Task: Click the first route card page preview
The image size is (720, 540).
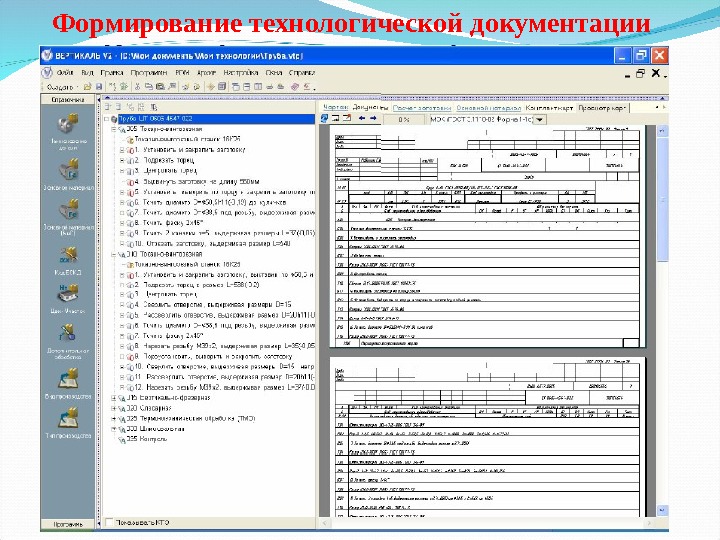Action: (x=487, y=236)
